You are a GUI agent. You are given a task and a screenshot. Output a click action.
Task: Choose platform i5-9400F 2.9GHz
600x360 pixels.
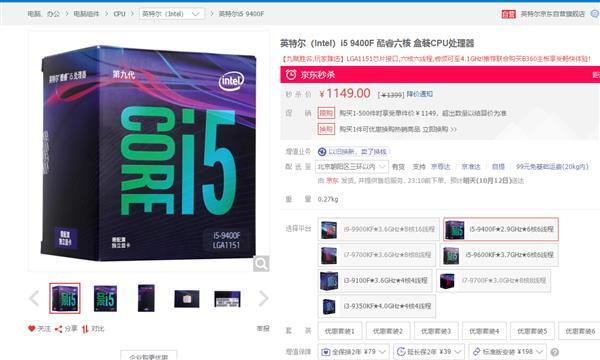click(501, 229)
